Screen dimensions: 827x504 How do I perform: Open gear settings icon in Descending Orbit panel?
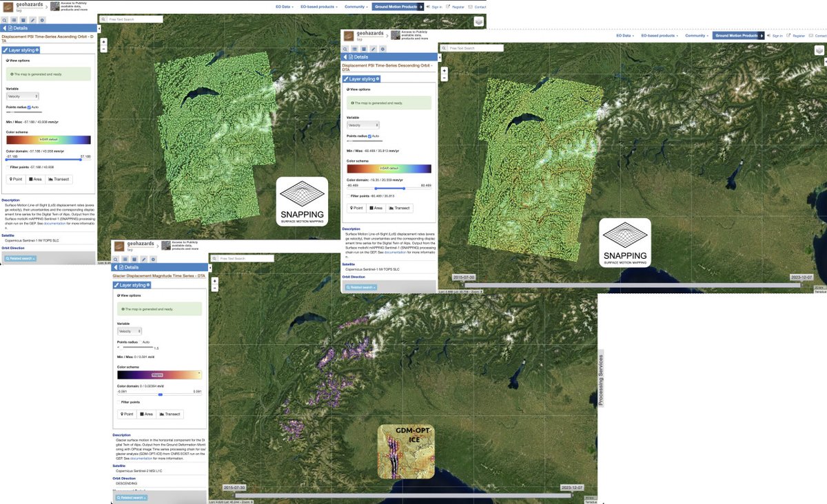pos(382,49)
